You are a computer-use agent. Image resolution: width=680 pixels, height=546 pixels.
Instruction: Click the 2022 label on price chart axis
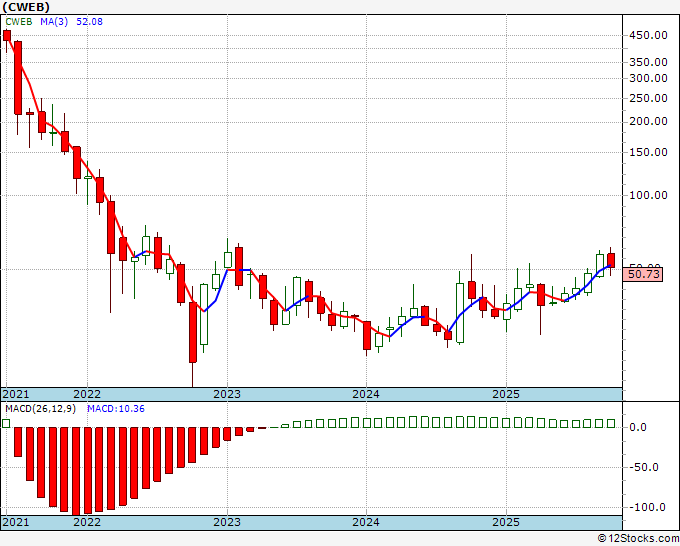[87, 394]
